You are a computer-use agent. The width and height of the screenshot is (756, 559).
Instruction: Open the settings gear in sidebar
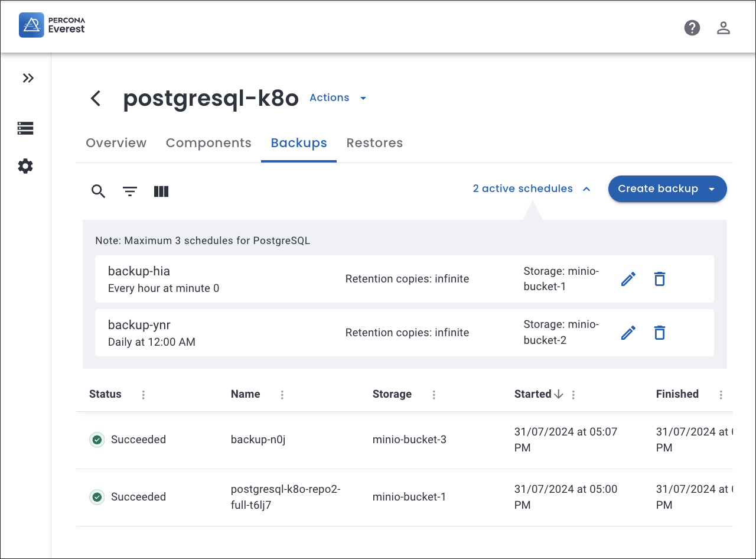click(x=25, y=166)
